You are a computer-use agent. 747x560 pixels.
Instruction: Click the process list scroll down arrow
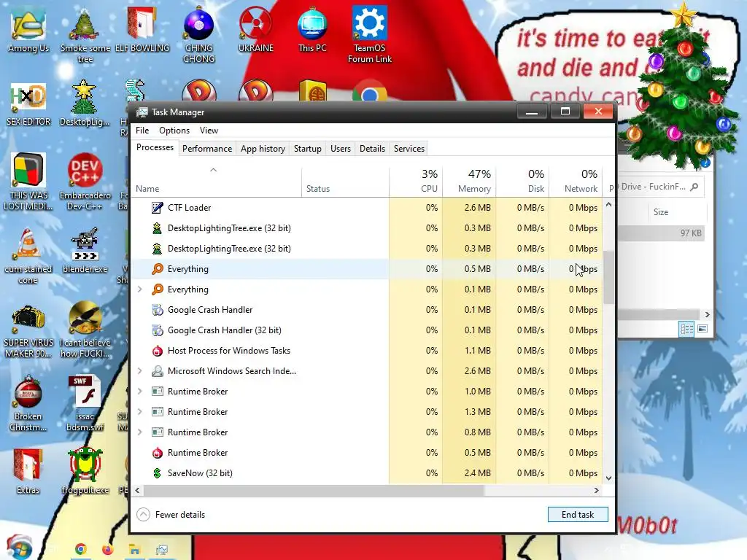(x=608, y=478)
